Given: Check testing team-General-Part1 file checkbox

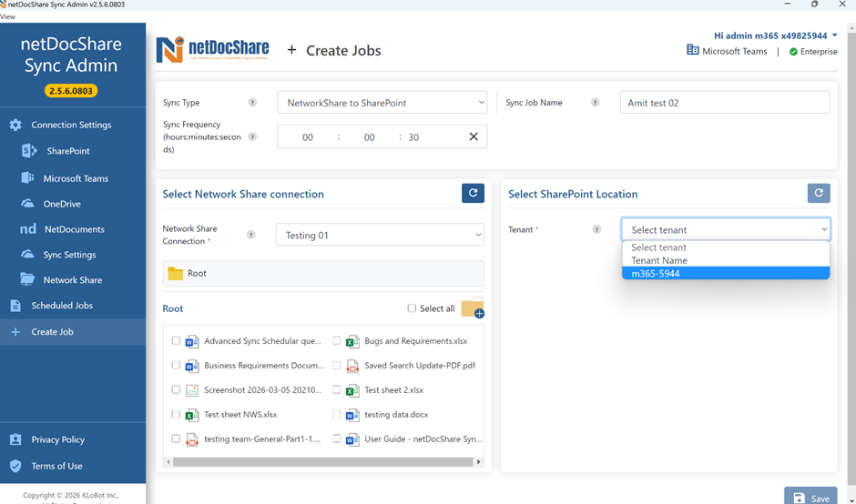Looking at the screenshot, I should coord(176,438).
